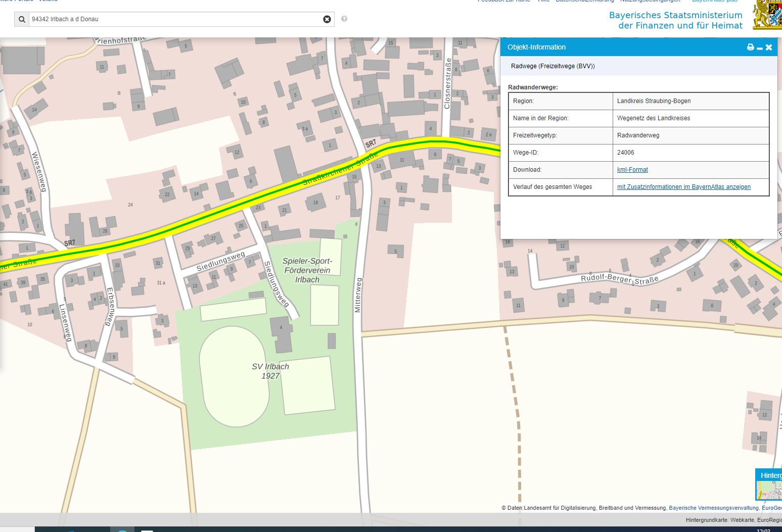Click the Erbsenweg street label
Viewport: 782px width, 532px height.
(x=110, y=306)
